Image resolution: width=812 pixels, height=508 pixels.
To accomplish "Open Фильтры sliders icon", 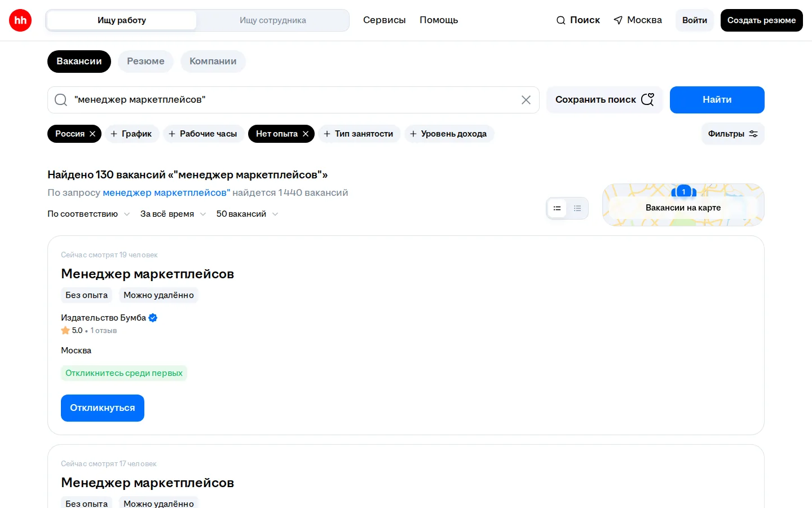I will point(753,134).
